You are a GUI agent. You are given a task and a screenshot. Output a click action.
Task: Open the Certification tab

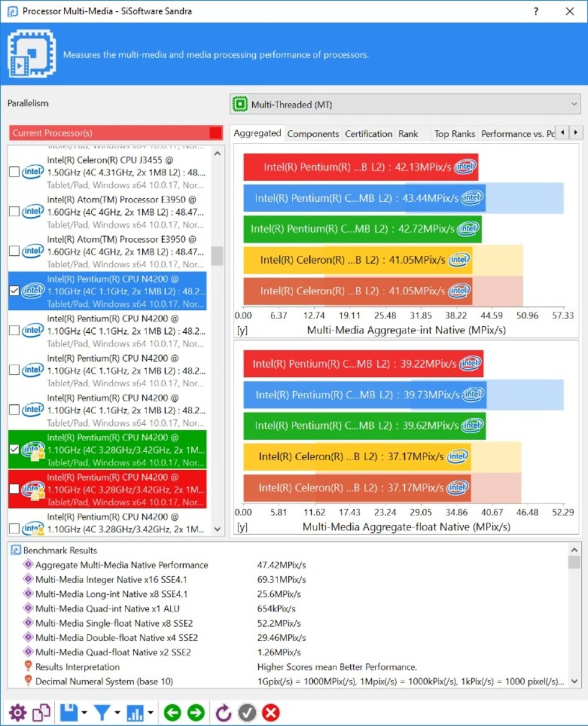click(x=369, y=134)
